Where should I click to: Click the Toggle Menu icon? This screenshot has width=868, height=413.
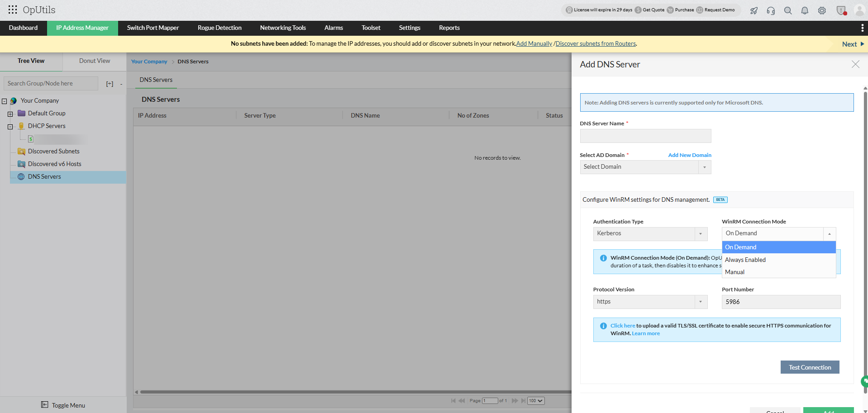(x=44, y=405)
